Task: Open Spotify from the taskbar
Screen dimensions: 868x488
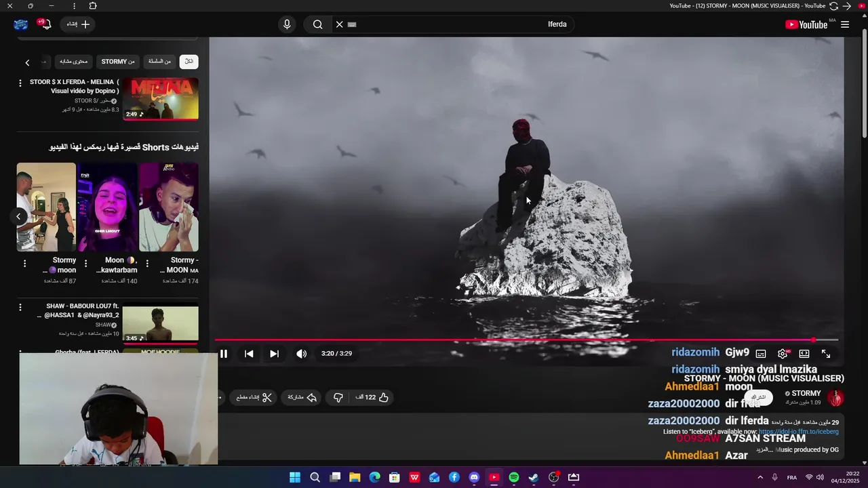Action: pos(514,477)
